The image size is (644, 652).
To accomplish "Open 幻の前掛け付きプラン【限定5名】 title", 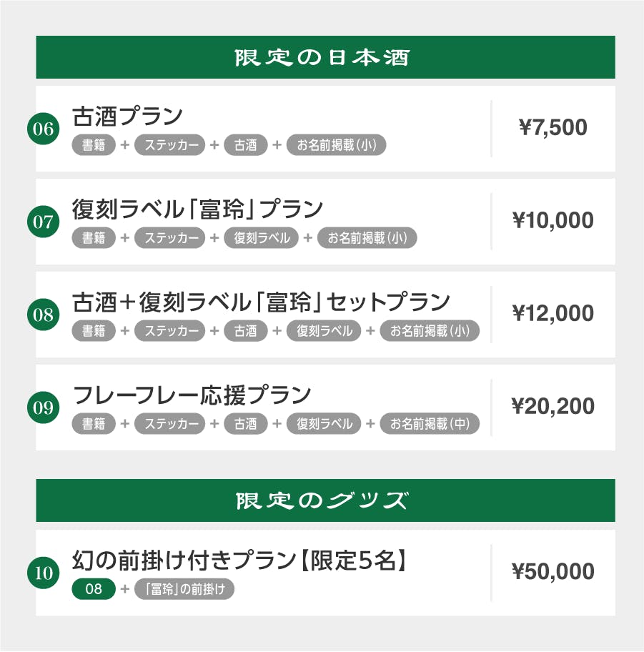I will pyautogui.click(x=239, y=560).
